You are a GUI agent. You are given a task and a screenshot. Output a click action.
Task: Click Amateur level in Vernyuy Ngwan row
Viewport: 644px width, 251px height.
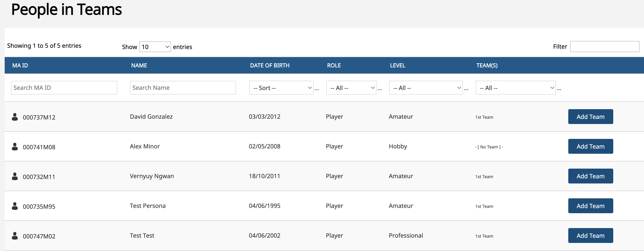[x=401, y=176]
